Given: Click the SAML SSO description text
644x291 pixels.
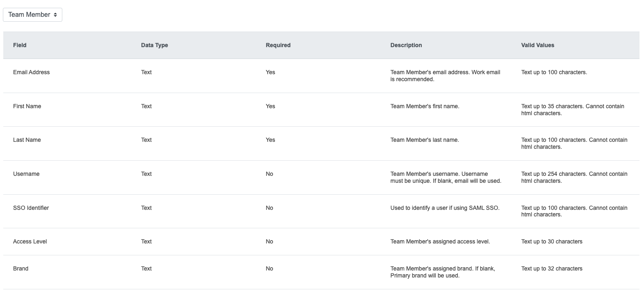Looking at the screenshot, I should 445,208.
